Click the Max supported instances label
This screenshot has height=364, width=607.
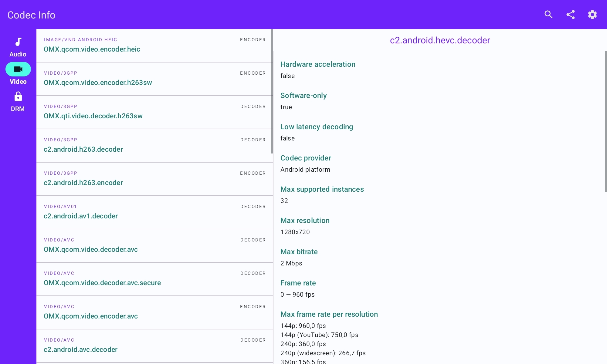tap(322, 189)
